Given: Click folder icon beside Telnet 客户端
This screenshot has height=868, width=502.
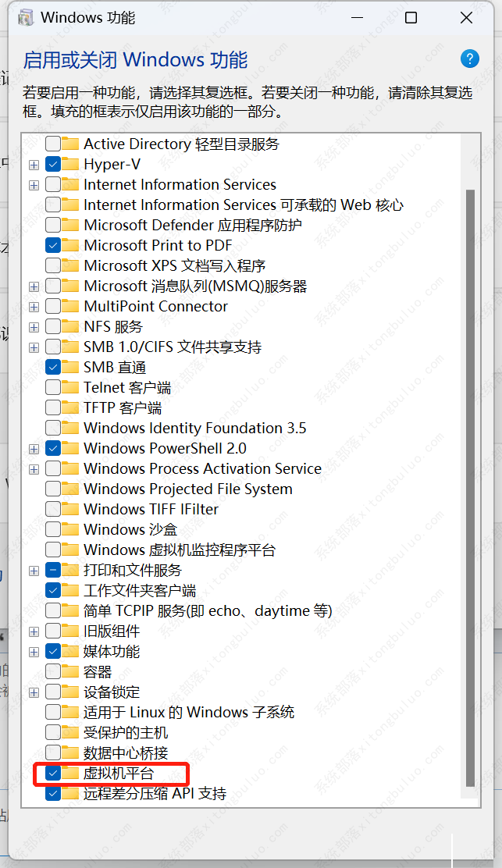Looking at the screenshot, I should tap(71, 388).
